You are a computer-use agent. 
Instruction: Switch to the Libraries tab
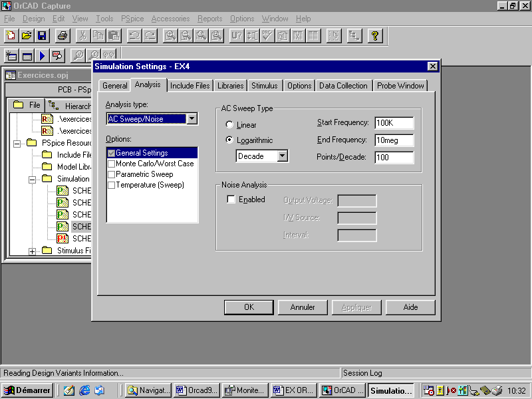pyautogui.click(x=230, y=86)
